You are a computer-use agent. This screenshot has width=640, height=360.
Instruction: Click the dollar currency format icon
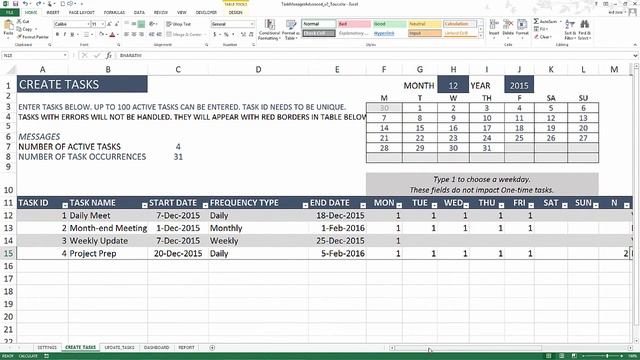click(215, 35)
